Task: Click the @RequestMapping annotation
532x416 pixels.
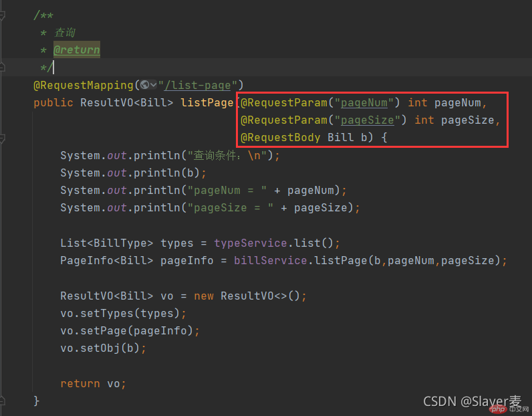Action: [84, 85]
